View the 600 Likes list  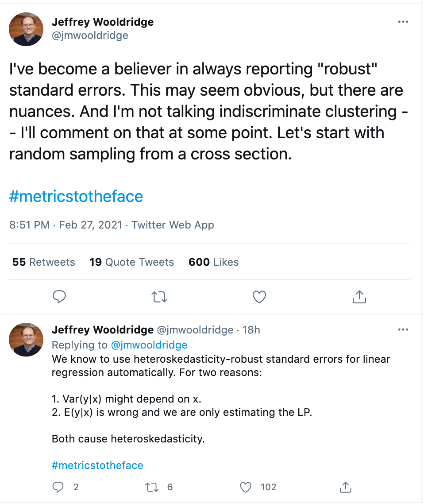coord(214,262)
